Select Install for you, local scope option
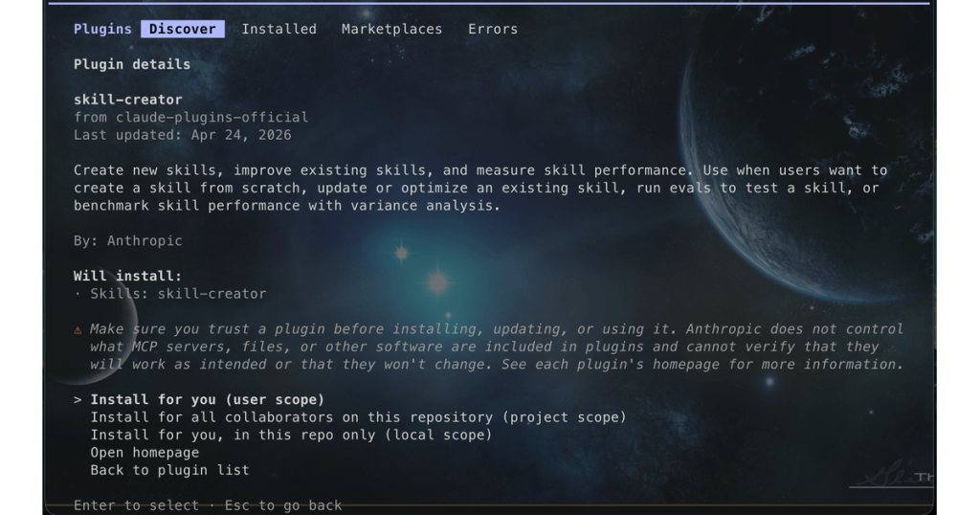Viewport: 980px width, 515px height. 291,435
